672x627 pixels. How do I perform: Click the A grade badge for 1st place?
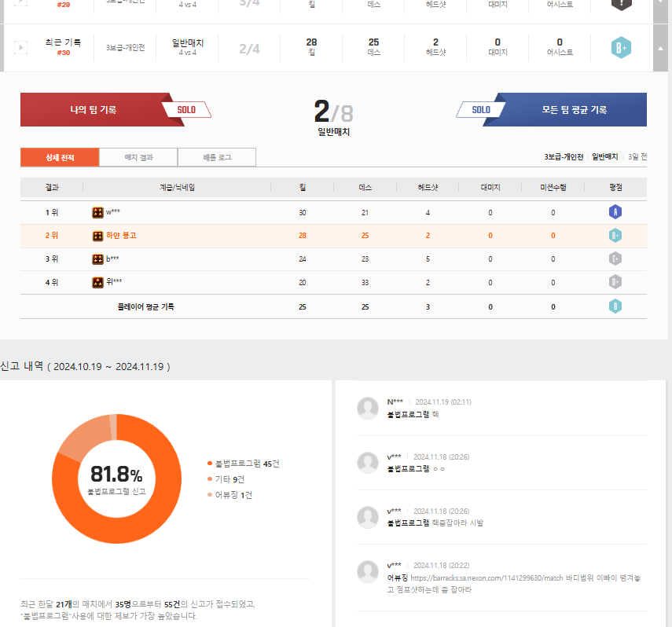coord(615,212)
